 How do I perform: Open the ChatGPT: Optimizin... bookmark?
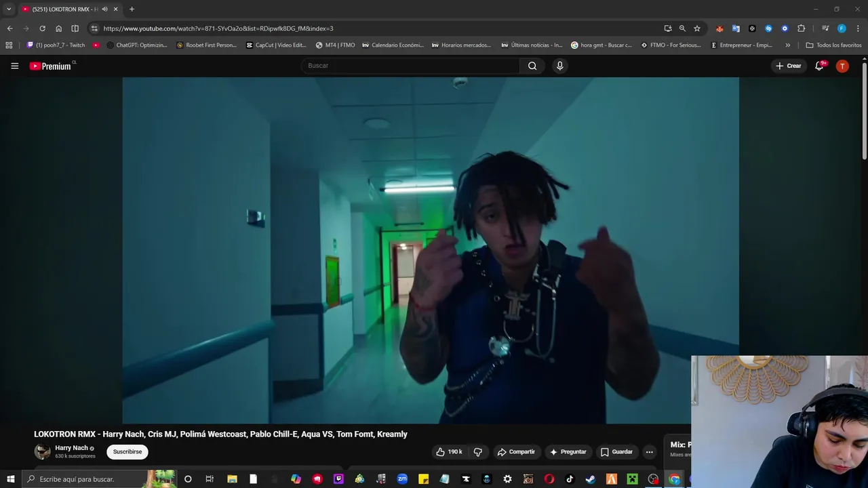coord(137,45)
